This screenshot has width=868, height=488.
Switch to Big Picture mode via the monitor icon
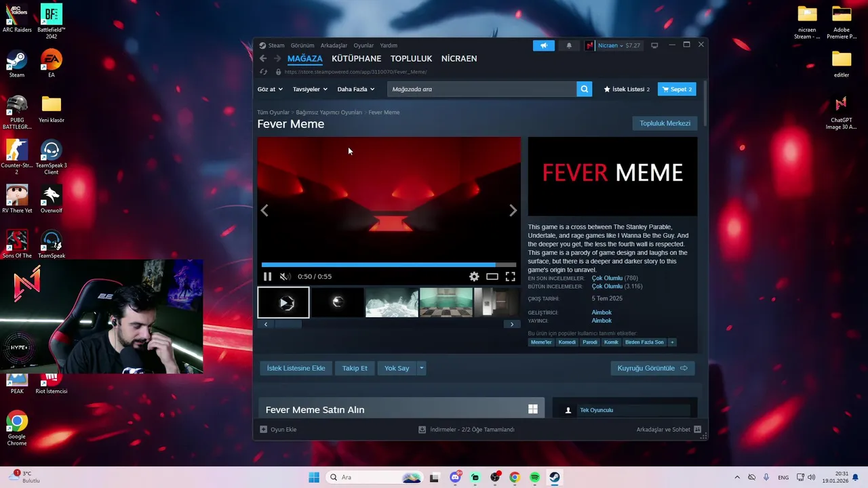[x=654, y=45]
